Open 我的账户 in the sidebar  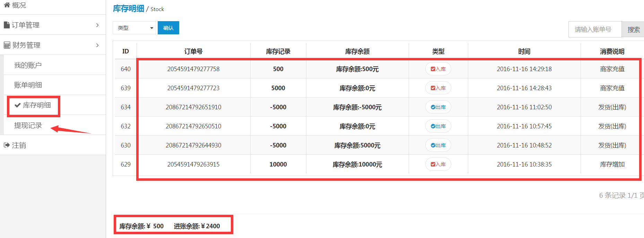(28, 65)
